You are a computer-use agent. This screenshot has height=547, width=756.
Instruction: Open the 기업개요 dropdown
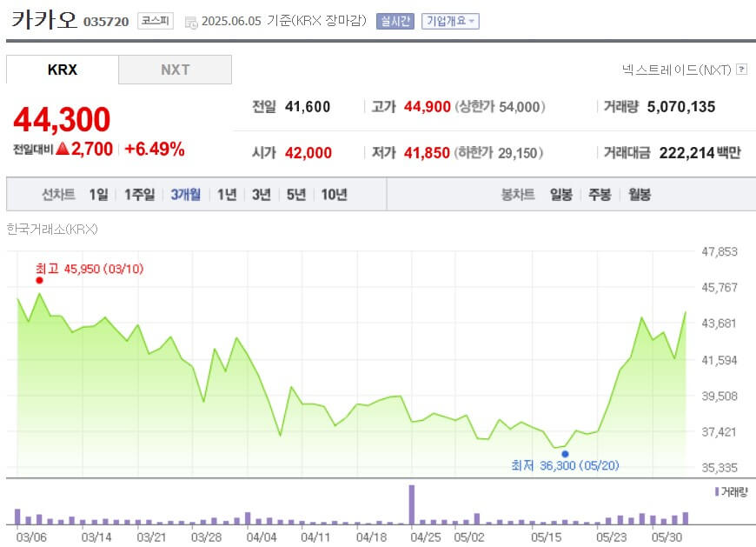[x=450, y=21]
